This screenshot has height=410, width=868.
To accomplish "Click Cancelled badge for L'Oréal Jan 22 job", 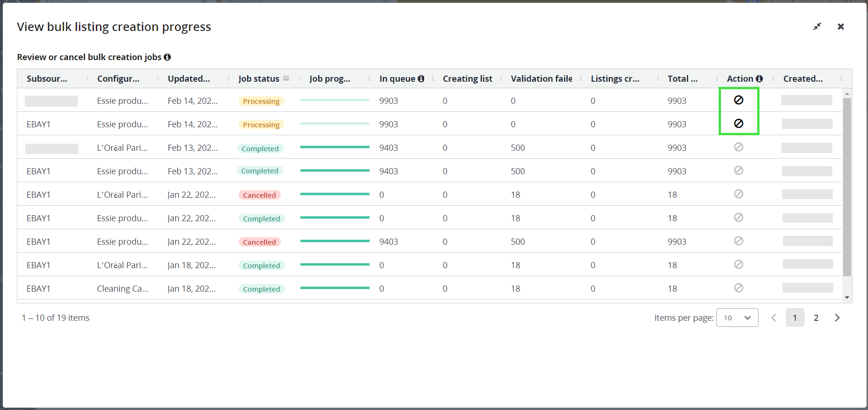I will pyautogui.click(x=259, y=195).
